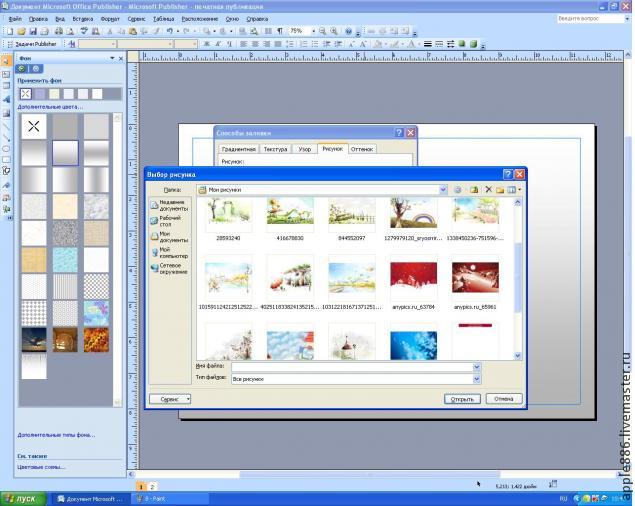Open the Сервис dropdown button

click(x=170, y=398)
